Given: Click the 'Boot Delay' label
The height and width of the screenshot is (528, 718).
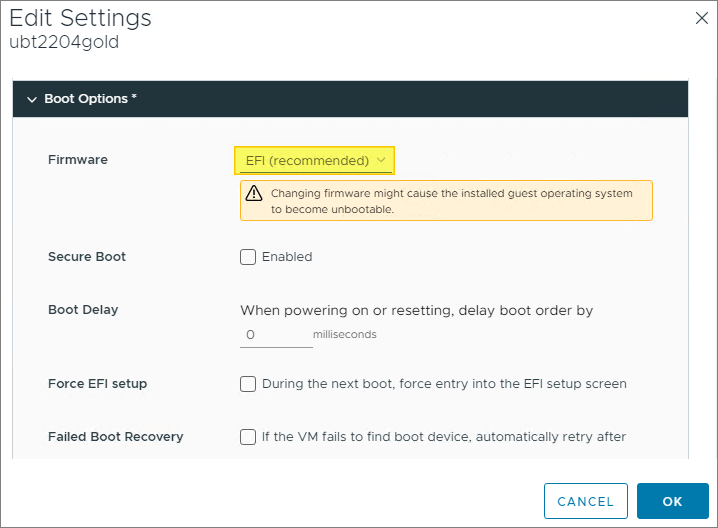Looking at the screenshot, I should click(83, 310).
